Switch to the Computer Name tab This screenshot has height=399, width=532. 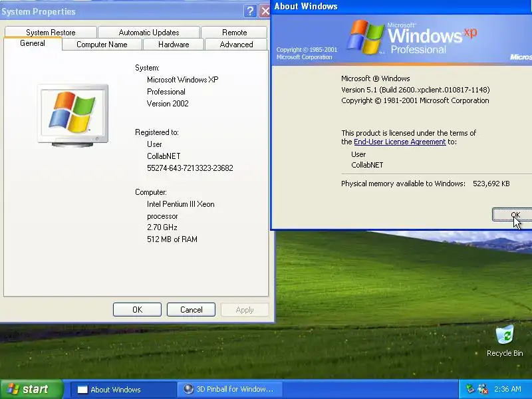102,45
